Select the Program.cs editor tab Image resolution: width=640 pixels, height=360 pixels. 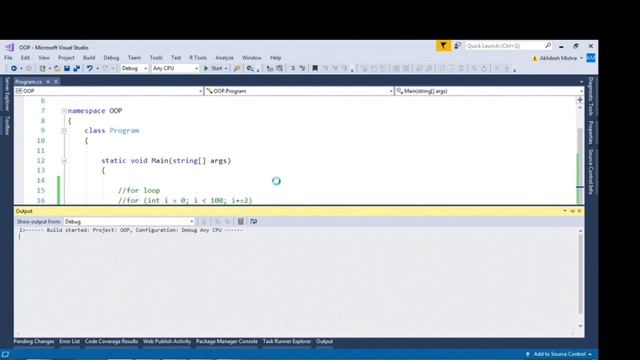pyautogui.click(x=29, y=82)
